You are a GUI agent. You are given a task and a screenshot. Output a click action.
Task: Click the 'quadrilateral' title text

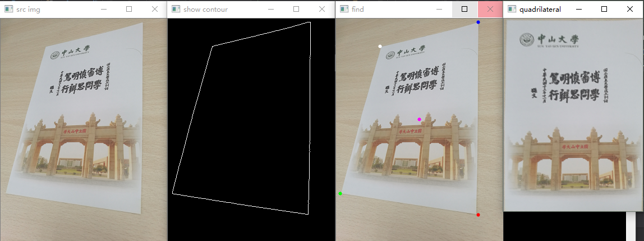pos(540,10)
